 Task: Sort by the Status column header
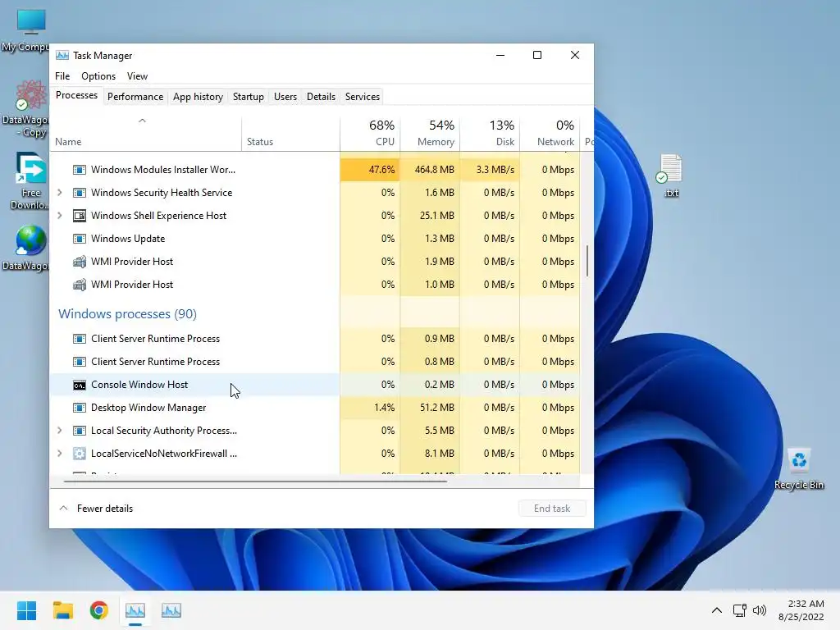(x=291, y=133)
